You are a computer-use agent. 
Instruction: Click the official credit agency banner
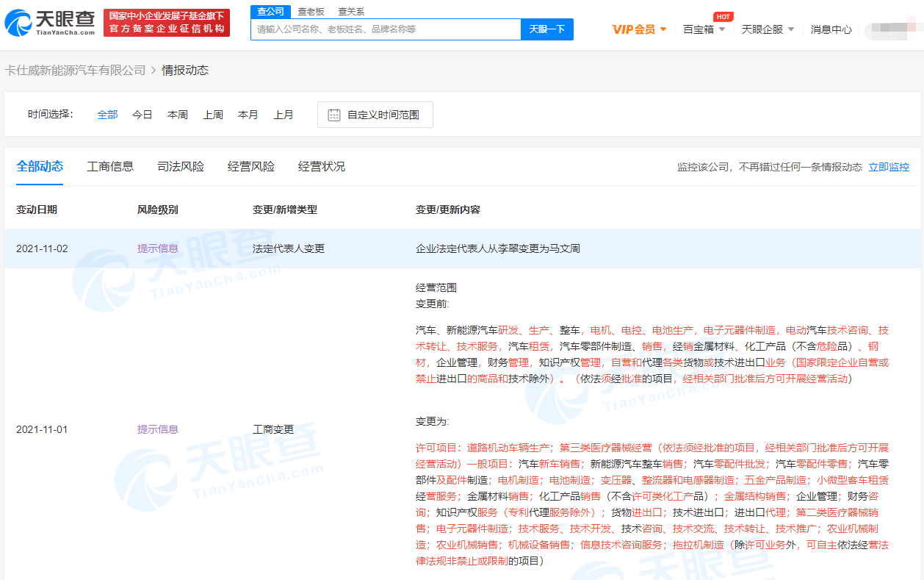point(166,23)
